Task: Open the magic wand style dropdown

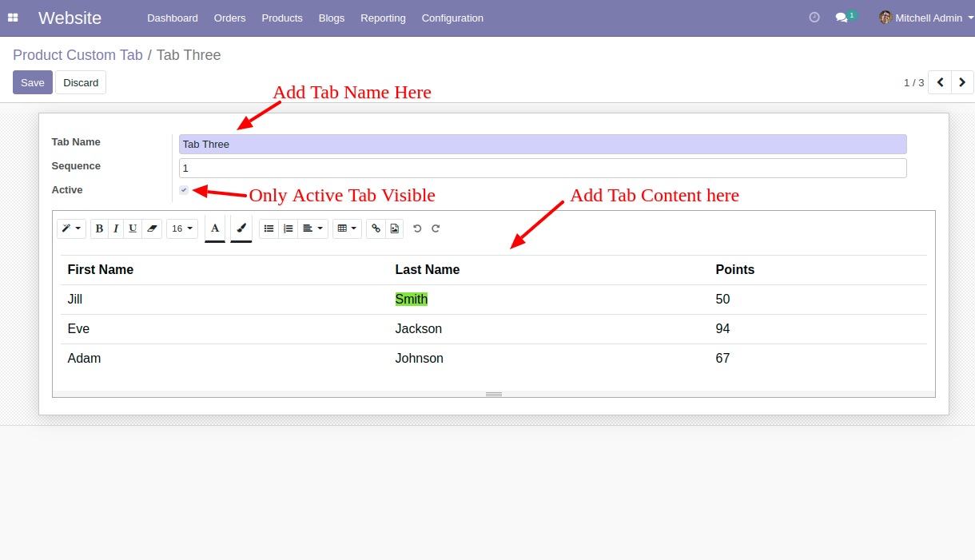Action: pyautogui.click(x=71, y=228)
